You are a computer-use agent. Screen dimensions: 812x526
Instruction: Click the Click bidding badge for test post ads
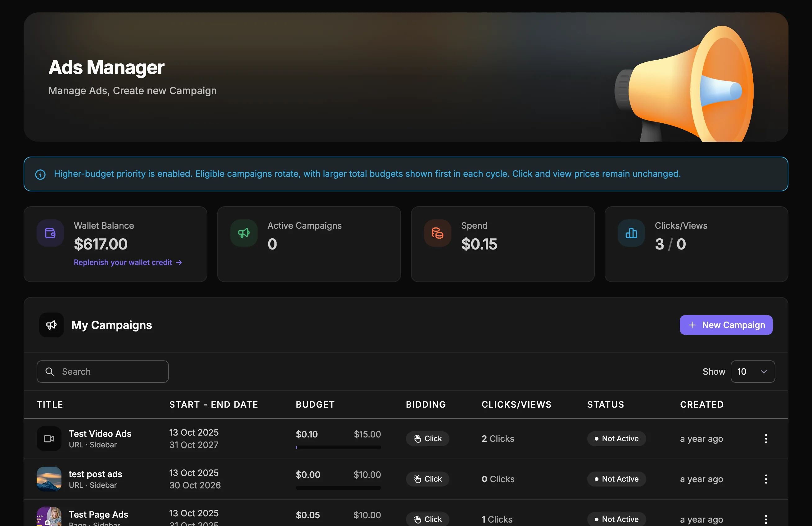(427, 479)
